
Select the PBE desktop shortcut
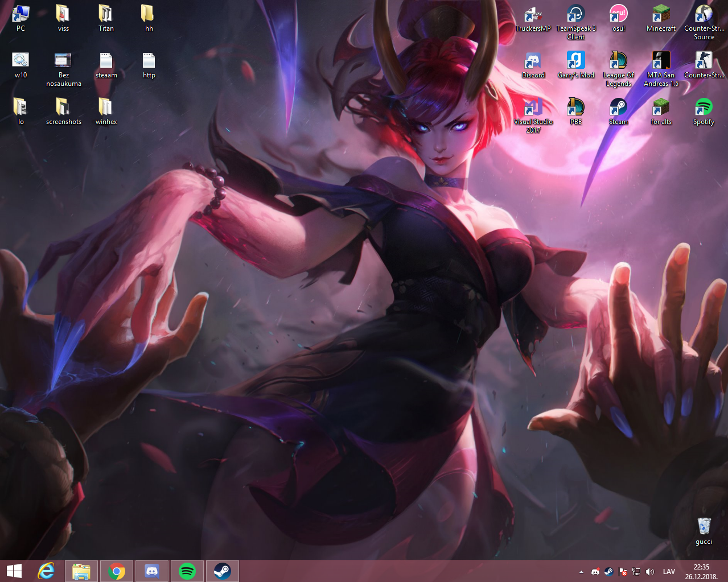pyautogui.click(x=575, y=112)
